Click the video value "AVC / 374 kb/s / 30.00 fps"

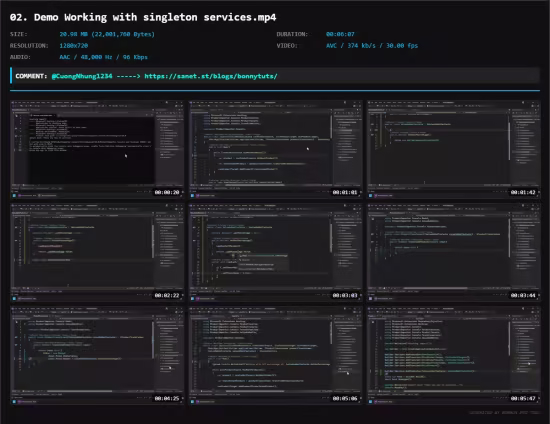pos(372,46)
